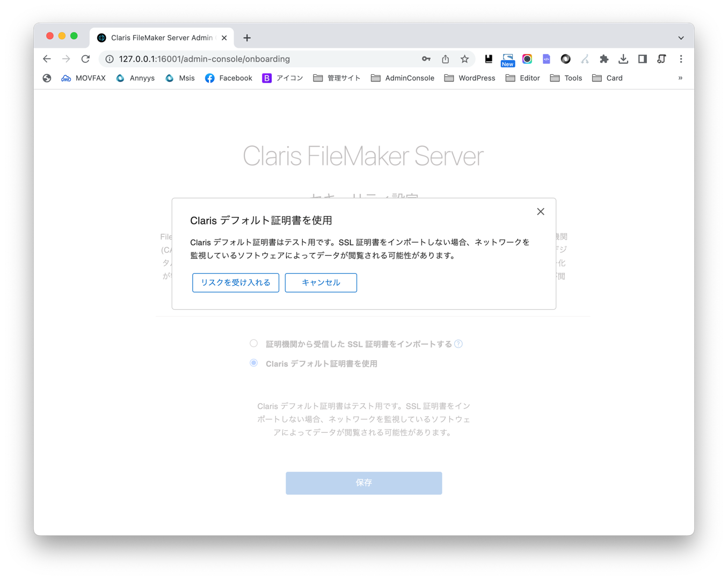The image size is (728, 580).
Task: Open the アイコン bookmark
Action: 282,78
